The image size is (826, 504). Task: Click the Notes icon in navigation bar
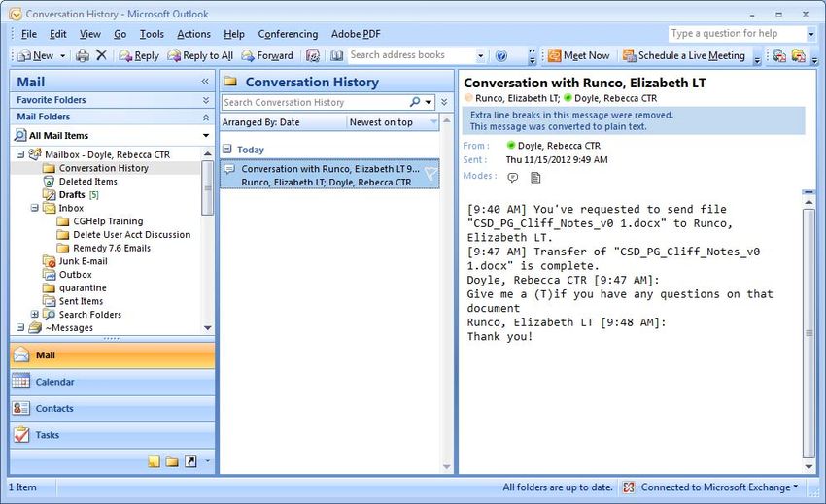pyautogui.click(x=154, y=462)
